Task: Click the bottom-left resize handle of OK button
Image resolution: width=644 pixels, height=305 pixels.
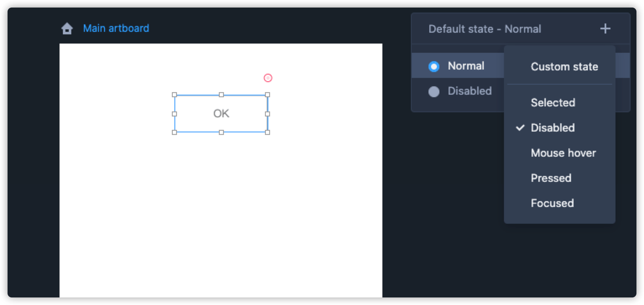Action: click(175, 132)
